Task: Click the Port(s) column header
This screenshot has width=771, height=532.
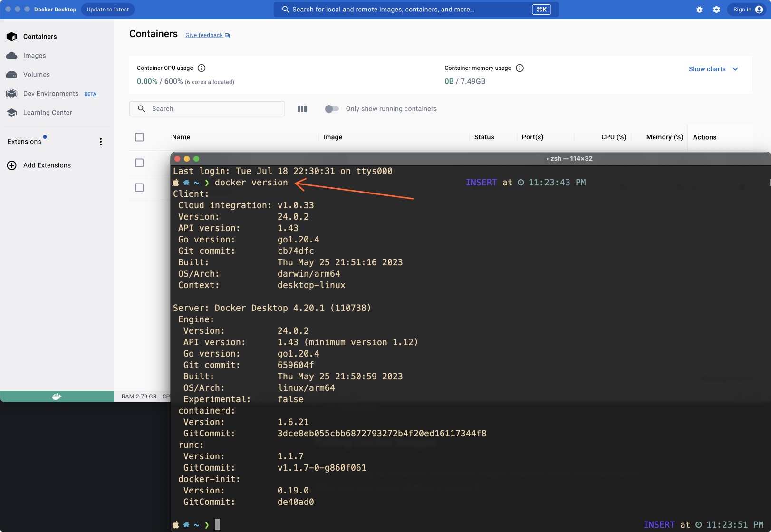Action: point(532,137)
